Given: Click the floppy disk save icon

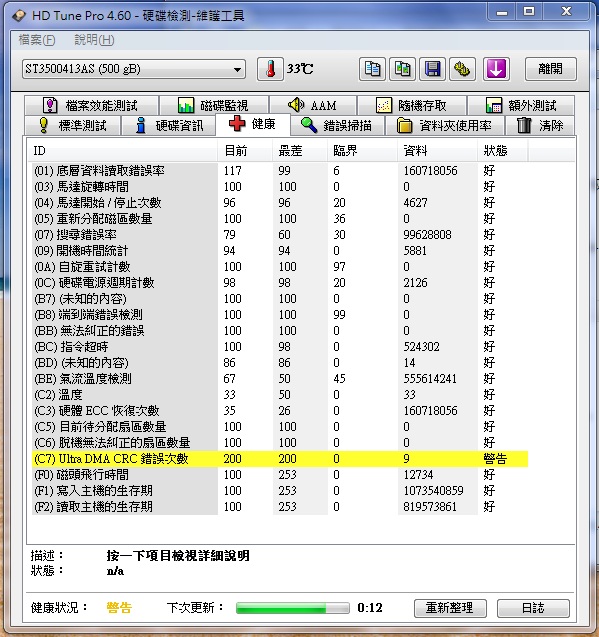Looking at the screenshot, I should point(432,69).
